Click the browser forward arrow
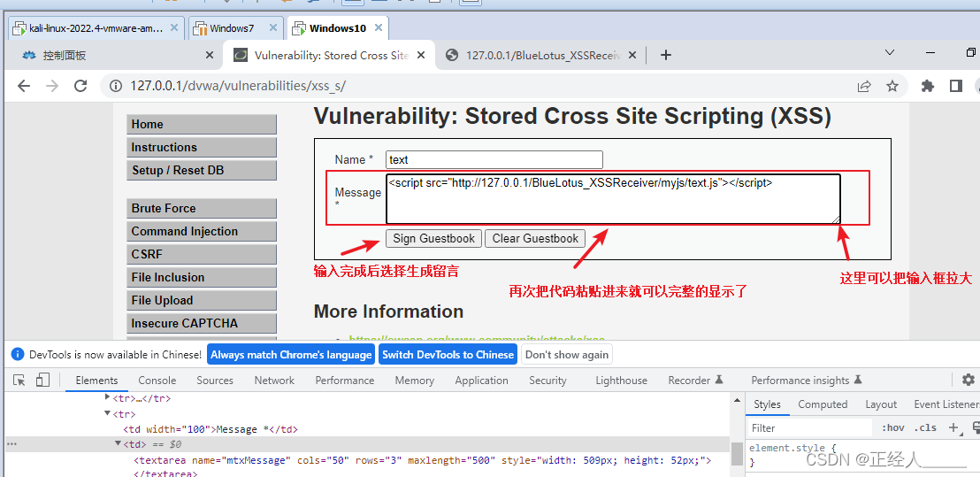 click(x=52, y=86)
